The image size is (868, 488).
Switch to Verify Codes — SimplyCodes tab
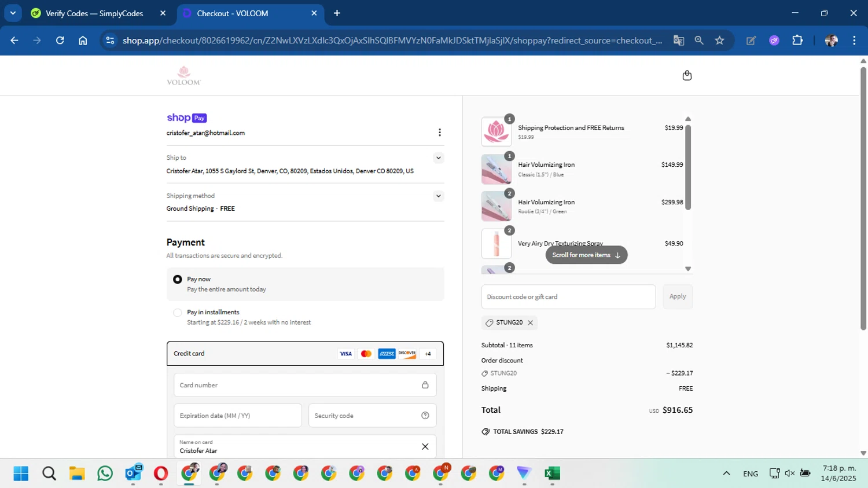94,13
